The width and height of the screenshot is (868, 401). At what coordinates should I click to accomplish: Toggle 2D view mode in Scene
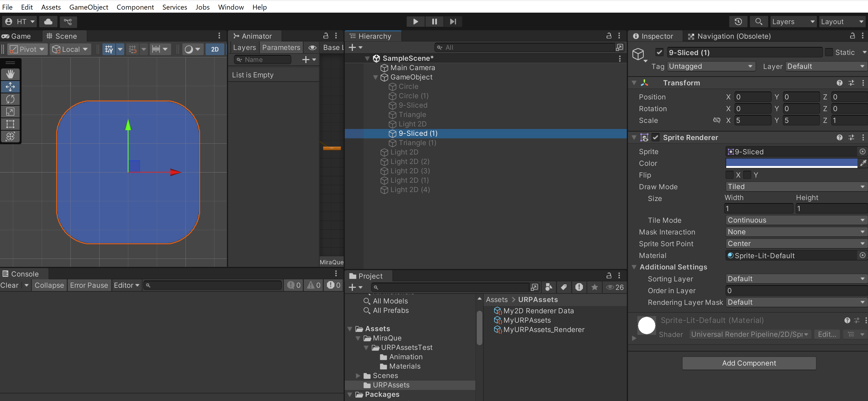pos(215,49)
